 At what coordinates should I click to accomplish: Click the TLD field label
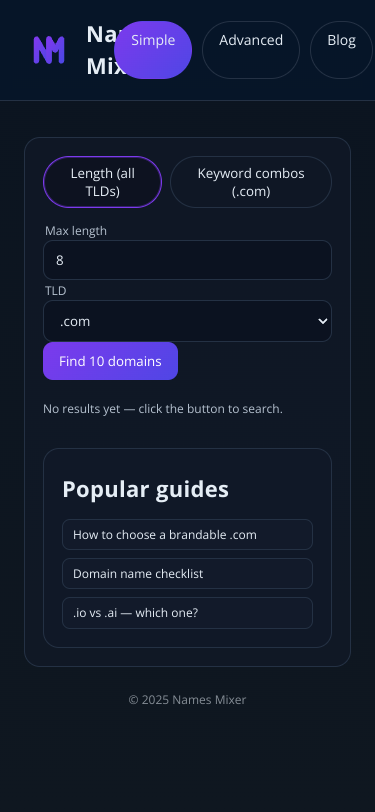point(56,291)
